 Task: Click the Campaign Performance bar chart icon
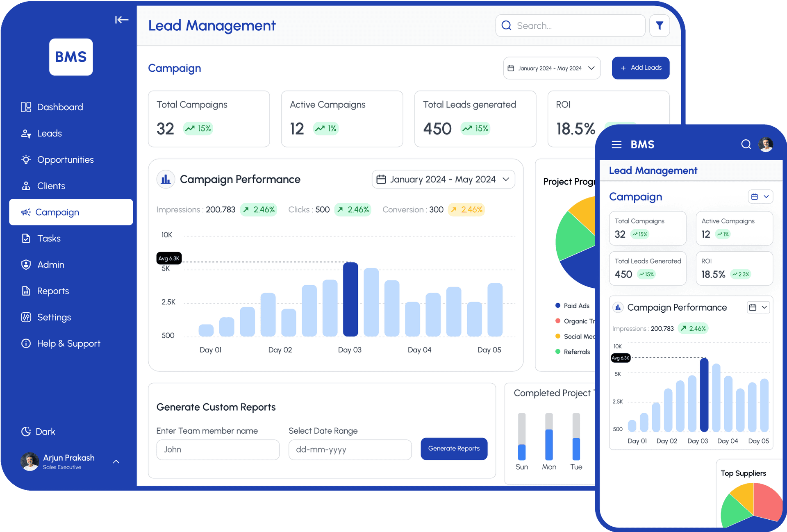click(166, 180)
